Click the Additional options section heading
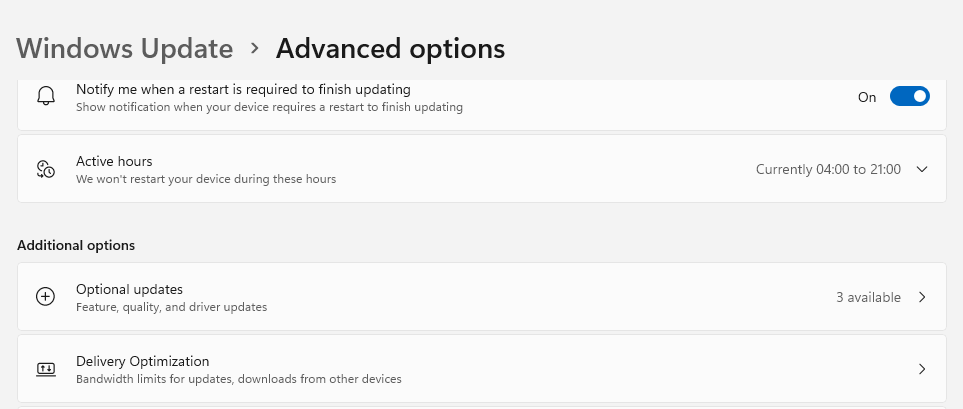Screen dimensions: 963x409 tap(76, 245)
